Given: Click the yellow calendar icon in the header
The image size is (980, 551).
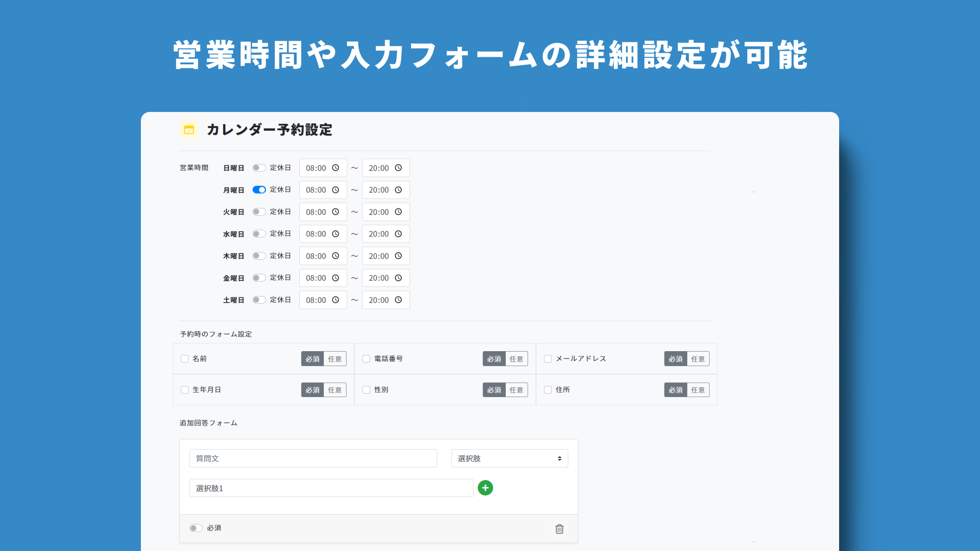Looking at the screenshot, I should (x=189, y=129).
